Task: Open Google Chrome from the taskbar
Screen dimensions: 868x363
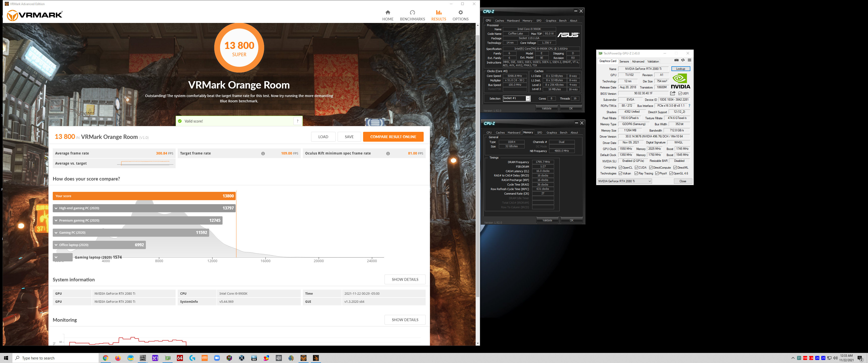Action: (x=105, y=358)
